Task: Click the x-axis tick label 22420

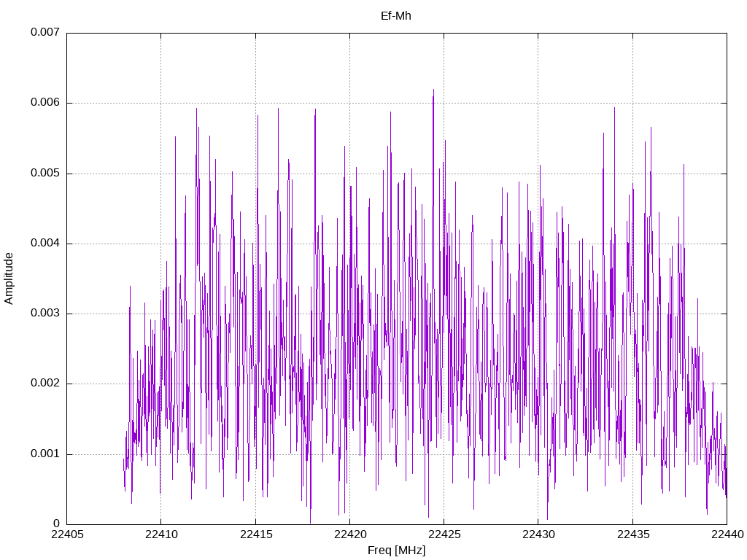Action: (350, 534)
